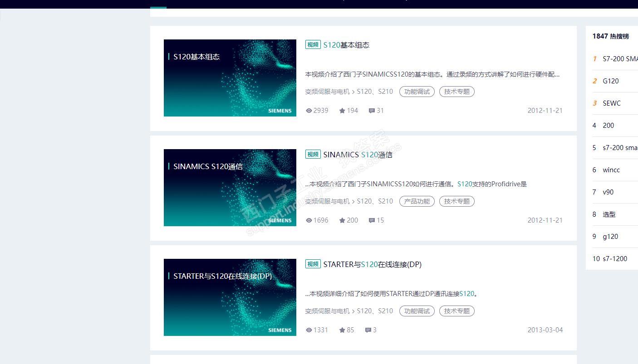Click hot search item G120 ranked 2

click(611, 81)
